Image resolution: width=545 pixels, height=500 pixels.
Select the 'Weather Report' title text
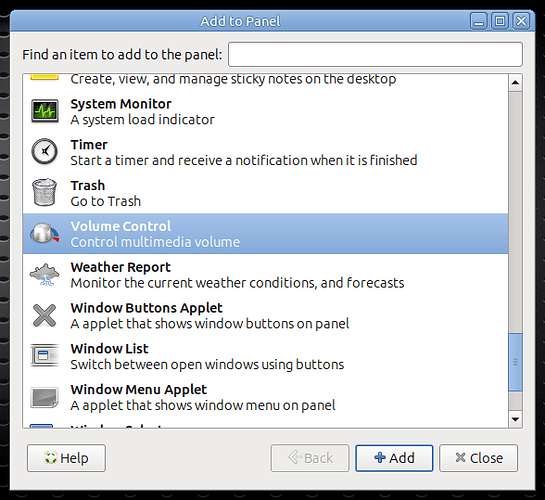121,267
